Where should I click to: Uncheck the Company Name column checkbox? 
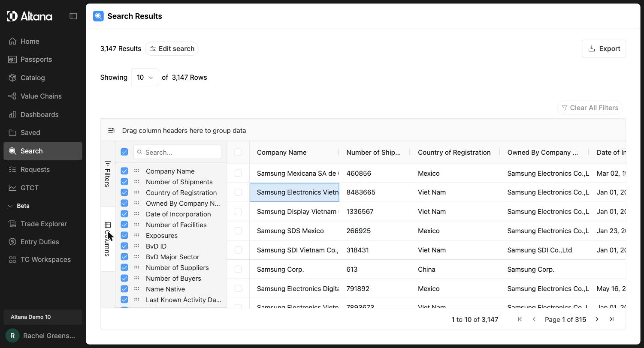coord(124,171)
